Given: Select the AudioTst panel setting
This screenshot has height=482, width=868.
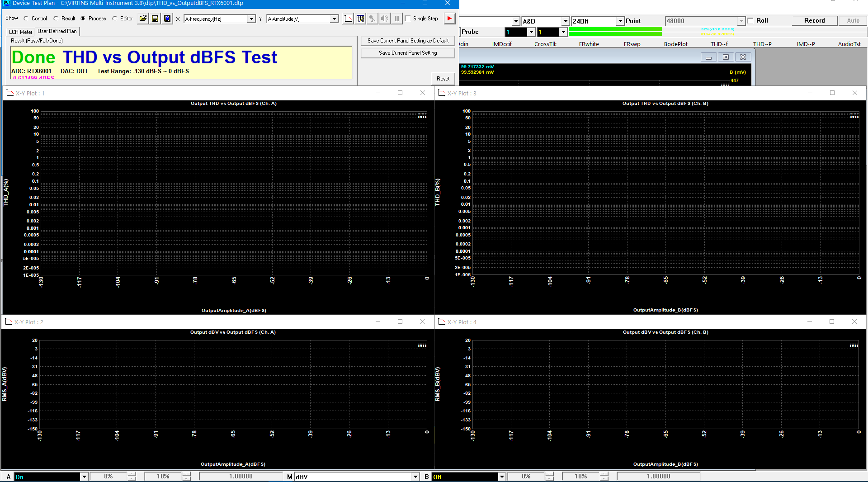Looking at the screenshot, I should tap(849, 44).
